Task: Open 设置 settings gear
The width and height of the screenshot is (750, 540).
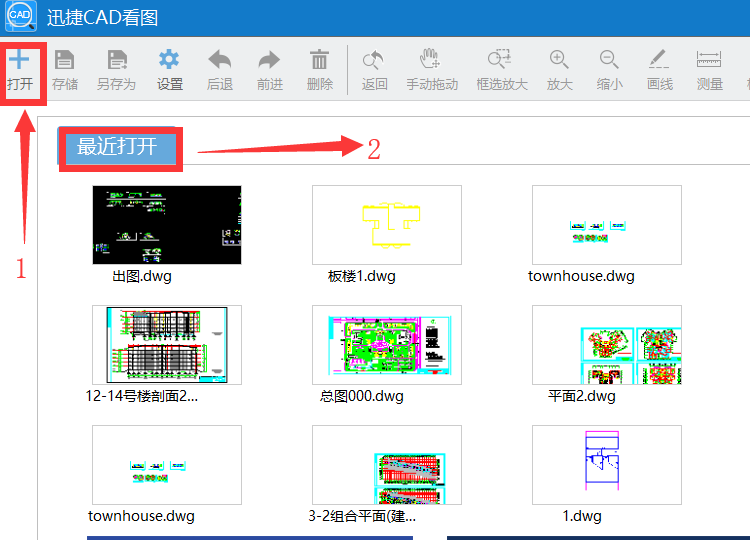Action: (x=169, y=60)
